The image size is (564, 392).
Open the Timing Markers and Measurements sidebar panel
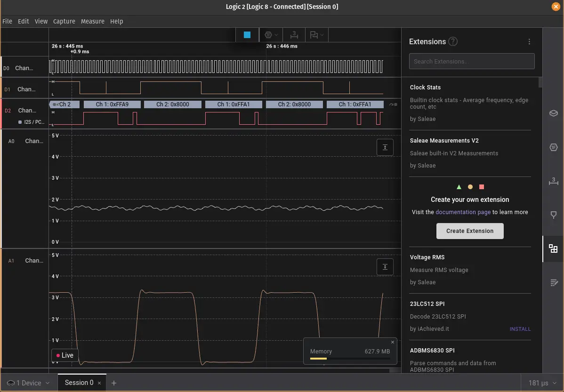[x=554, y=181]
